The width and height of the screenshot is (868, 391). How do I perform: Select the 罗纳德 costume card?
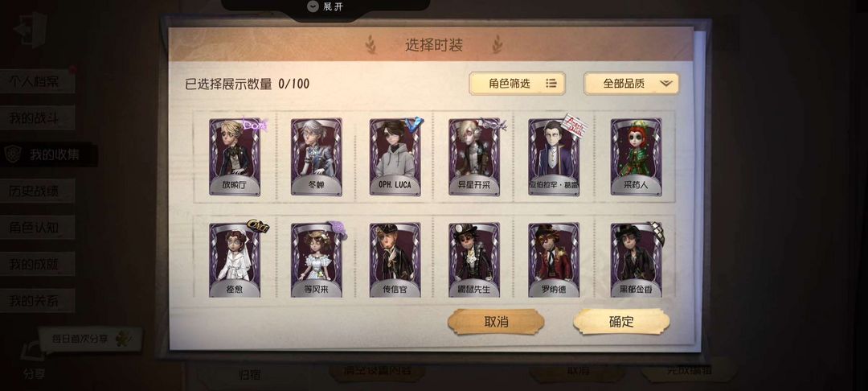554,261
